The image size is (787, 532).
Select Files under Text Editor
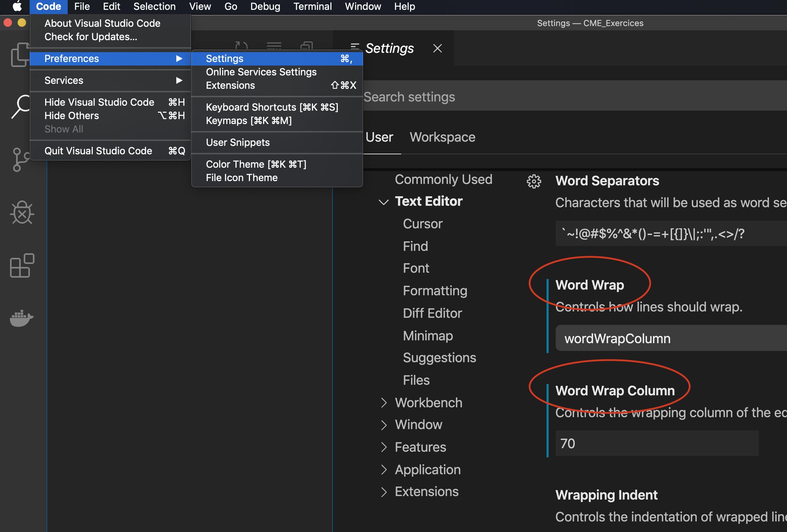(416, 380)
